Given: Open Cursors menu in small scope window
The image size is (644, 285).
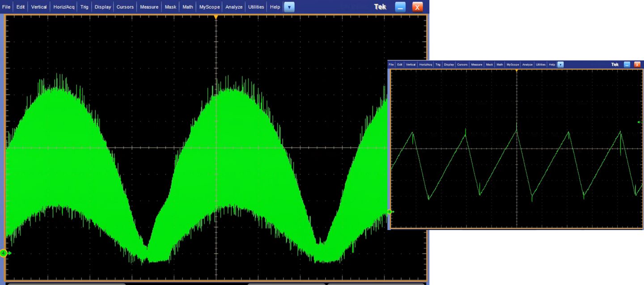Looking at the screenshot, I should 462,64.
